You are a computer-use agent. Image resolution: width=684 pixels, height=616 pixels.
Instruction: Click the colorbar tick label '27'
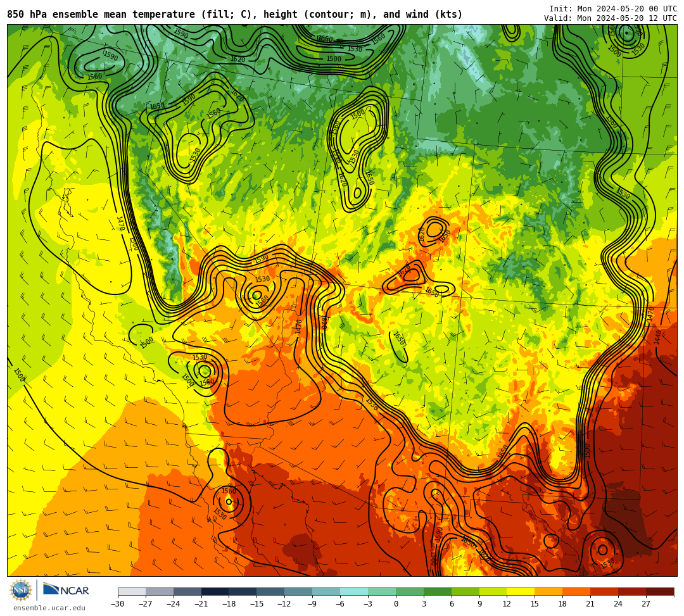click(x=646, y=604)
